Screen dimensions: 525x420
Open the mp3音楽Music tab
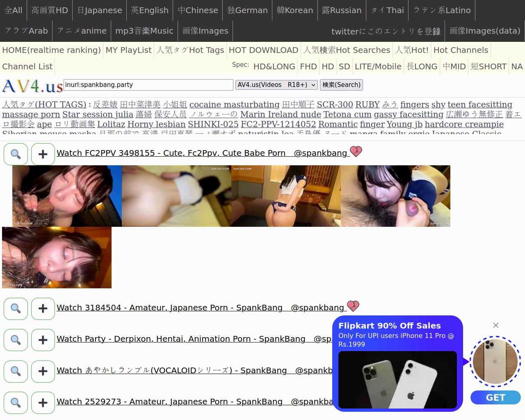(x=144, y=31)
